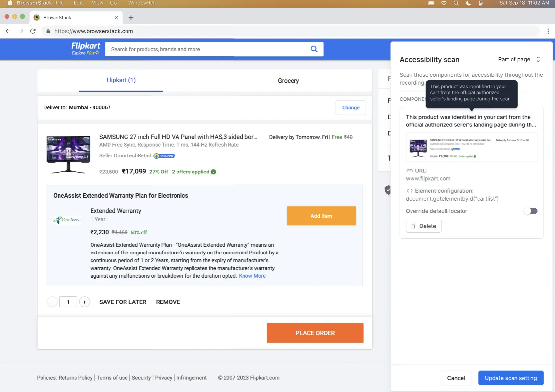Increase quantity with plus button
The height and width of the screenshot is (392, 555).
(85, 302)
